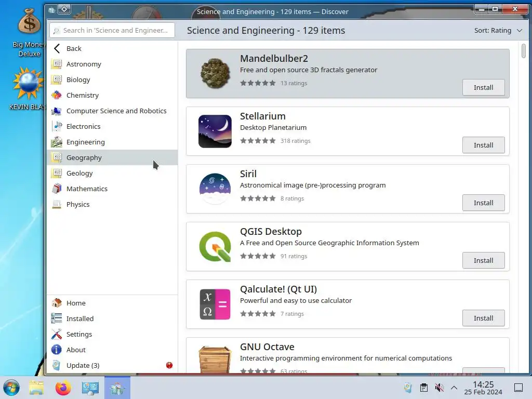The image size is (532, 399).
Task: Install Qalculate! (Qt UI)
Action: coord(483,318)
